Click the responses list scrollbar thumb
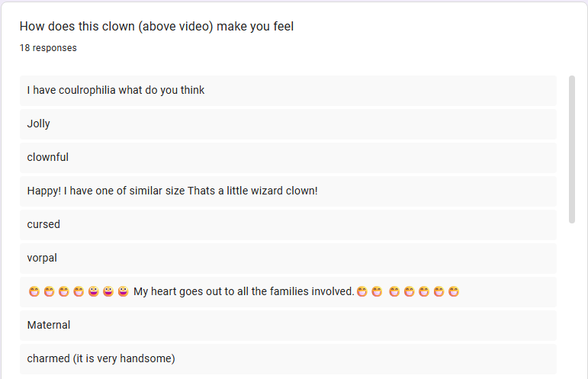 click(572, 149)
